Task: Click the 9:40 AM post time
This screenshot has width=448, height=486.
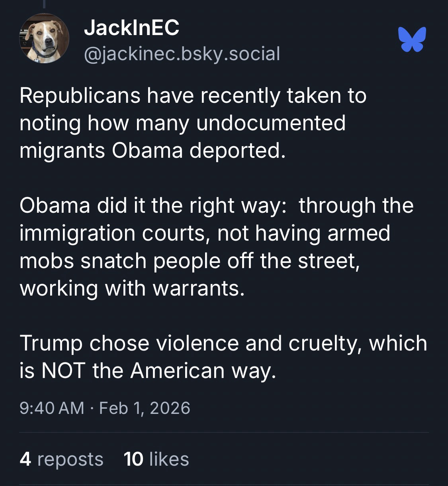Action: tap(52, 408)
